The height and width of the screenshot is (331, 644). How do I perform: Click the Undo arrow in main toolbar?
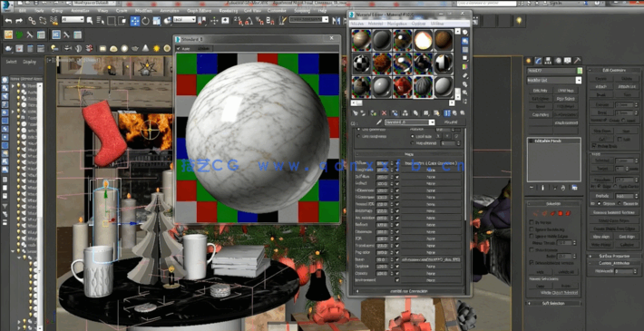[x=8, y=20]
